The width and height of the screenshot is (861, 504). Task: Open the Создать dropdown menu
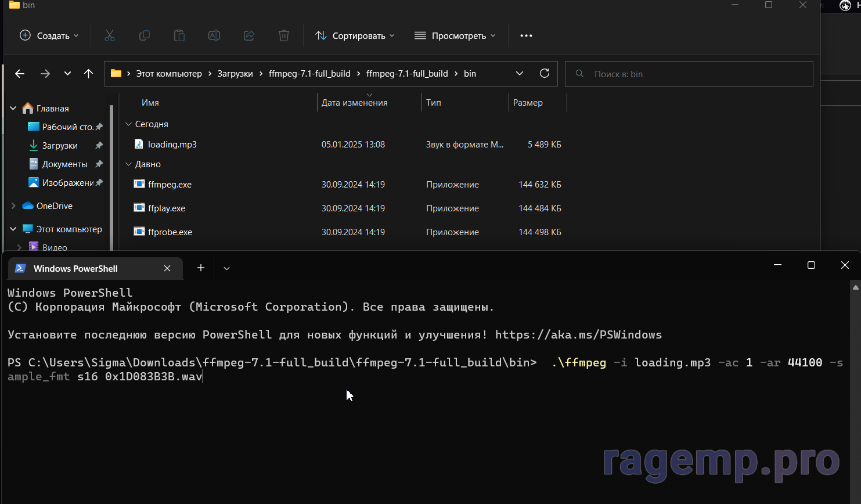pyautogui.click(x=49, y=36)
